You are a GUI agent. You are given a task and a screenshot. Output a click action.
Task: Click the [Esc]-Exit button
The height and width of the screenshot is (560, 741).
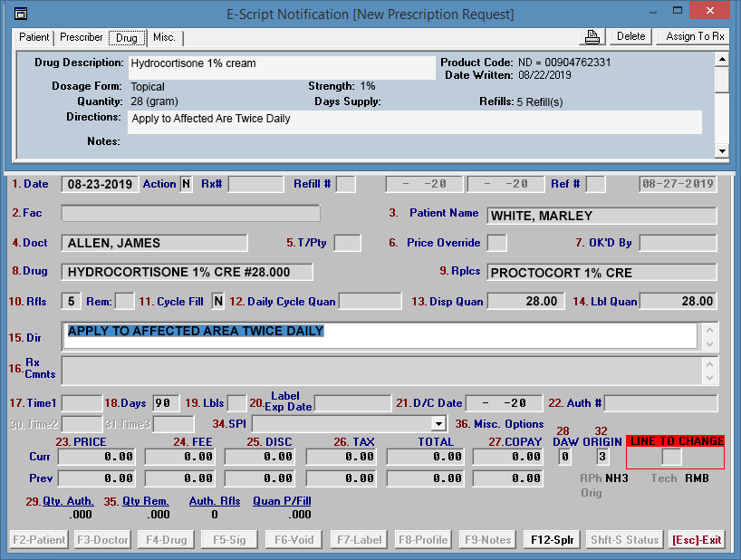697,539
